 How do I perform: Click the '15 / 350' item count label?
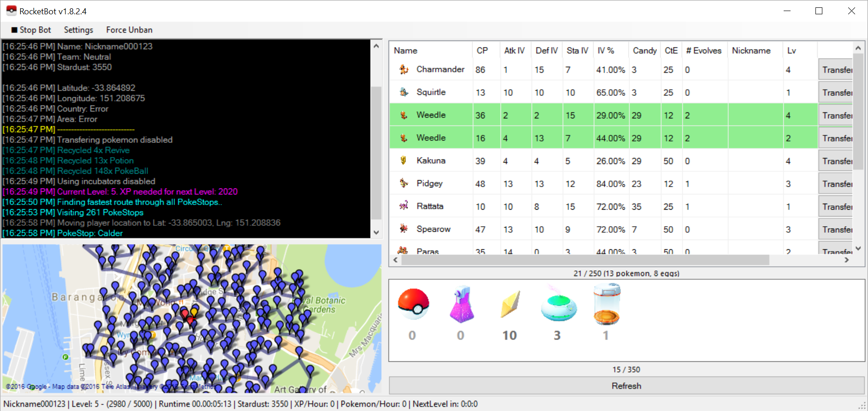click(626, 370)
